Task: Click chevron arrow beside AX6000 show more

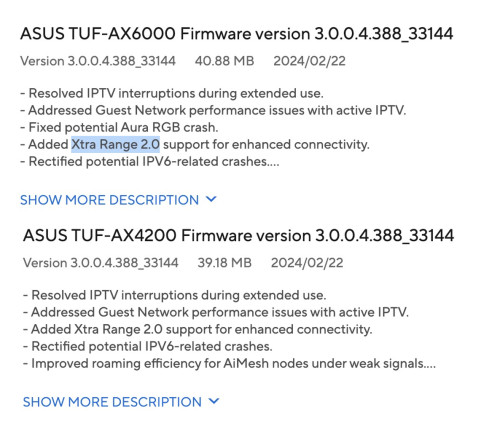Action: 211,199
